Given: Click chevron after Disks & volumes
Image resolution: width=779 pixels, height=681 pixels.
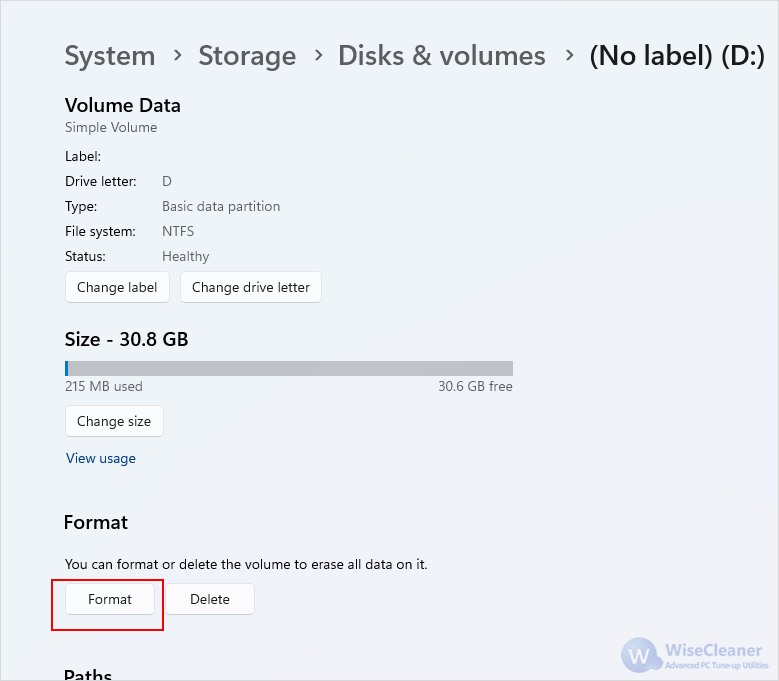Looking at the screenshot, I should pos(569,56).
